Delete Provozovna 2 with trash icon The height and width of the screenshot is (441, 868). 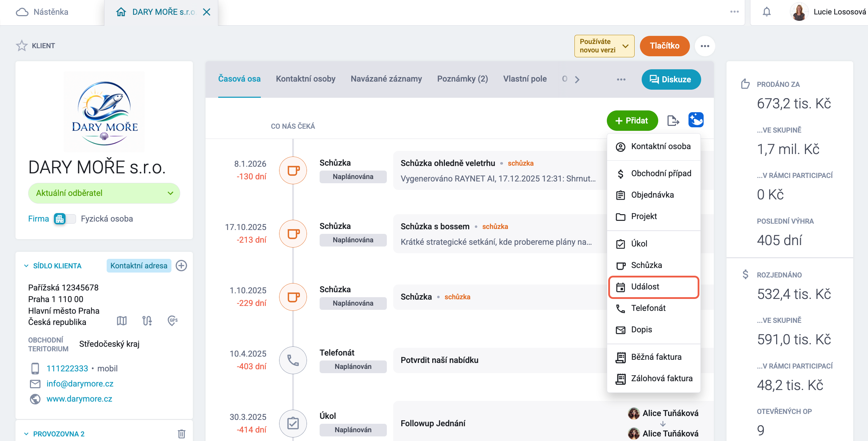pyautogui.click(x=182, y=434)
